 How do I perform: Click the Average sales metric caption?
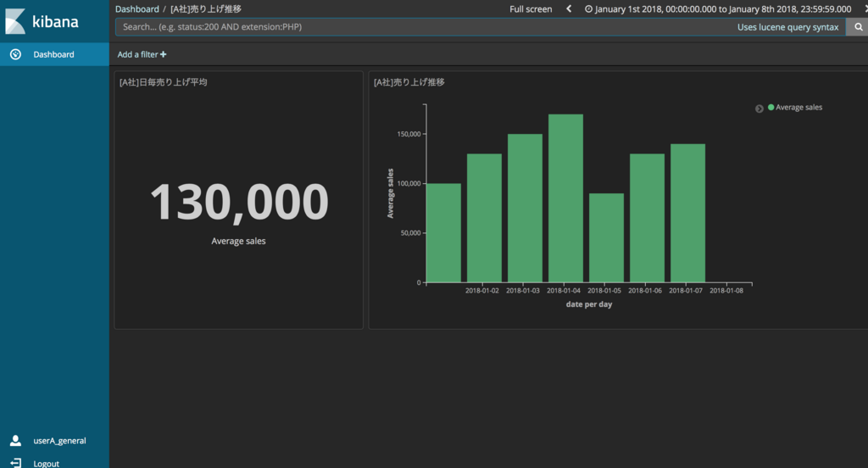click(x=238, y=241)
